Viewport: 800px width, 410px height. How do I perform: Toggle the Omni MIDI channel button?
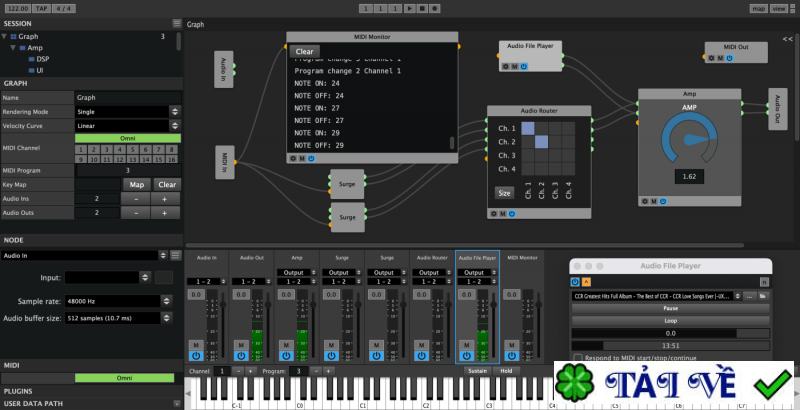[128, 138]
